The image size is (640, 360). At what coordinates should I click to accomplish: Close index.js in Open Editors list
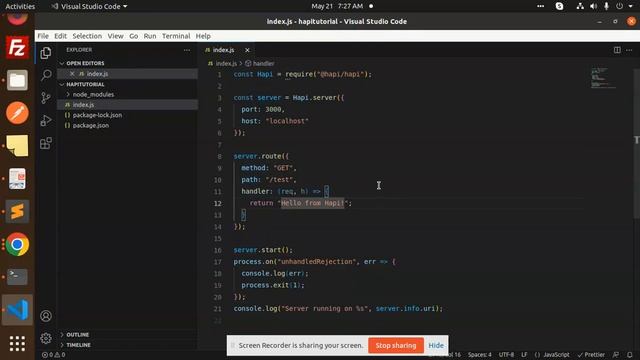pyautogui.click(x=72, y=74)
